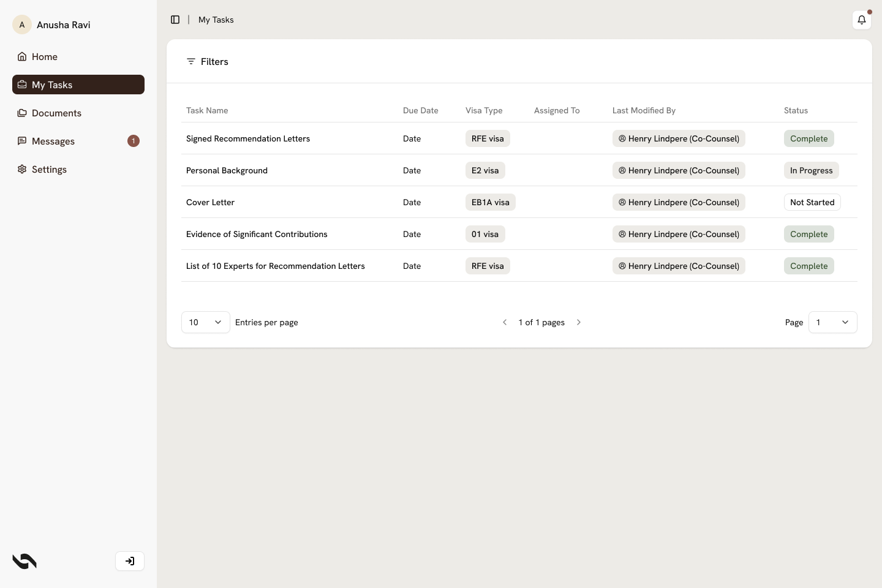Click Henry Lindpere chip in Signed Recommendation row
882x588 pixels.
point(679,138)
